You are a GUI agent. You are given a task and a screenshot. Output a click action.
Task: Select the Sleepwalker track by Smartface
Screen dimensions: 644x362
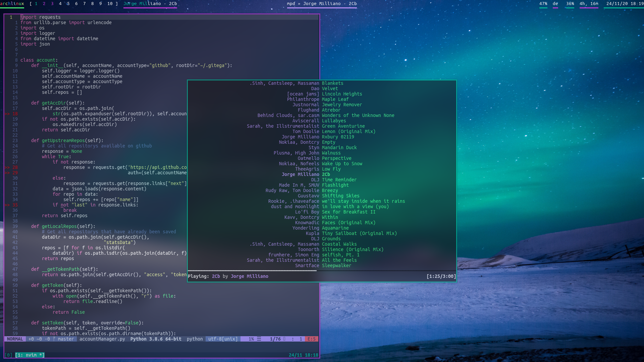336,265
